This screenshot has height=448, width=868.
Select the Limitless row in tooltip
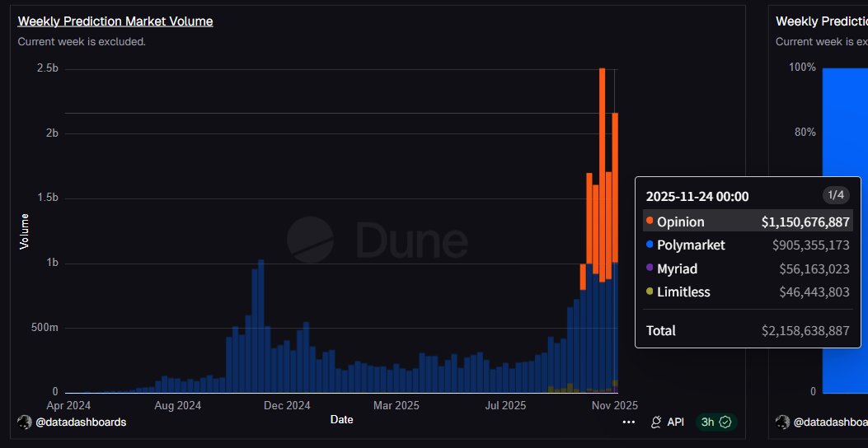click(x=748, y=292)
